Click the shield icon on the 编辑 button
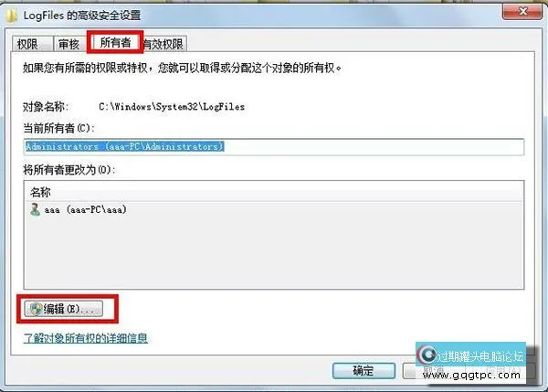This screenshot has height=392, width=548. (x=36, y=309)
